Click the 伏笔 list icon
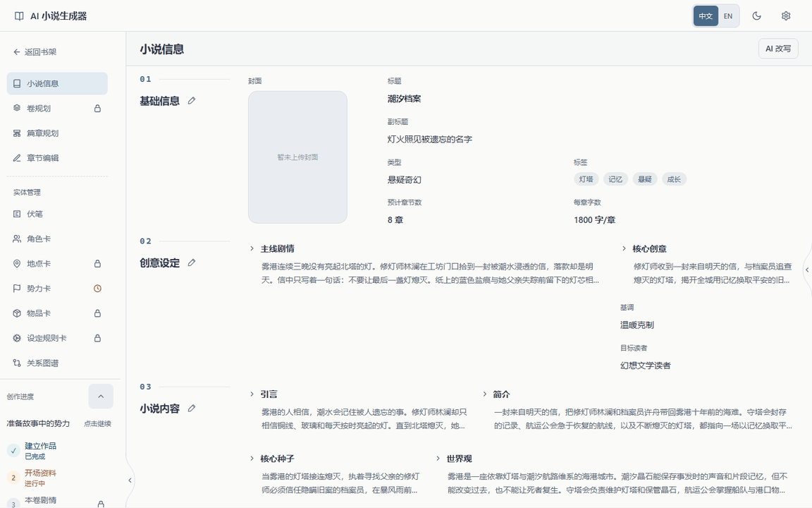Viewport: 812px width, 508px height. coord(17,214)
